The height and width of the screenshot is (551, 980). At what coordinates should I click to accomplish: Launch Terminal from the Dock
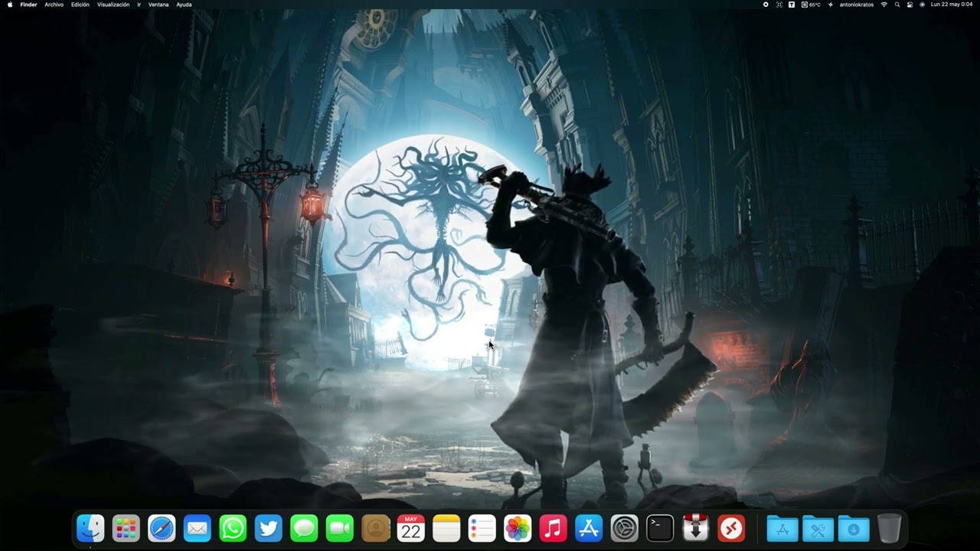coord(660,528)
